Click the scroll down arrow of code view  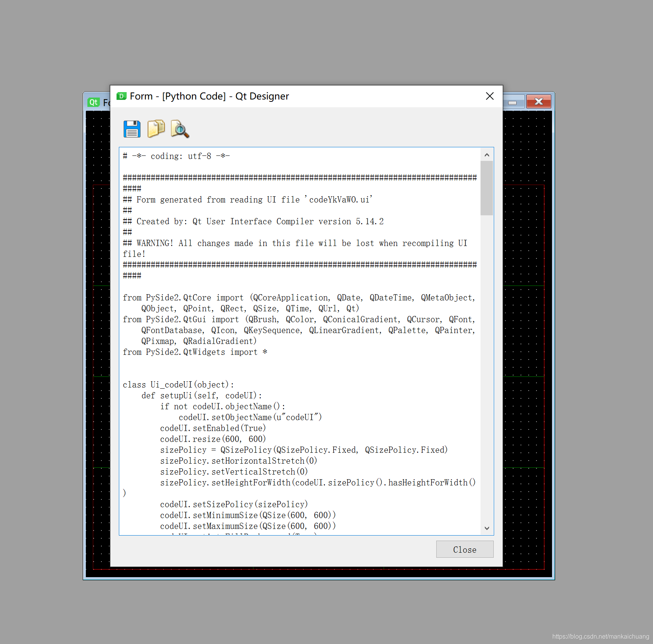(x=487, y=528)
